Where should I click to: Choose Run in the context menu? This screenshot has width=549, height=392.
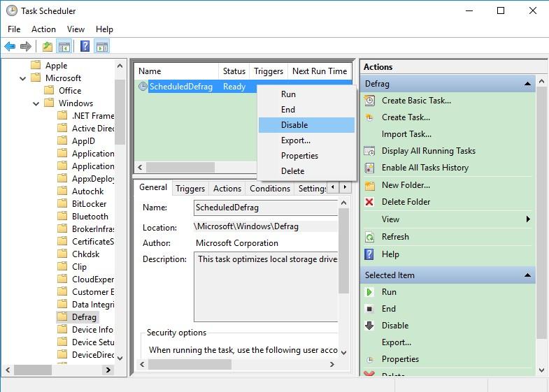click(x=306, y=94)
